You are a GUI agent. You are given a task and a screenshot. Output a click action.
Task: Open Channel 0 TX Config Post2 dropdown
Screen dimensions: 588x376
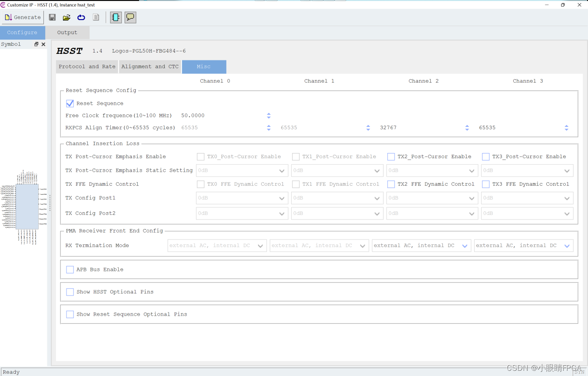[x=242, y=213]
